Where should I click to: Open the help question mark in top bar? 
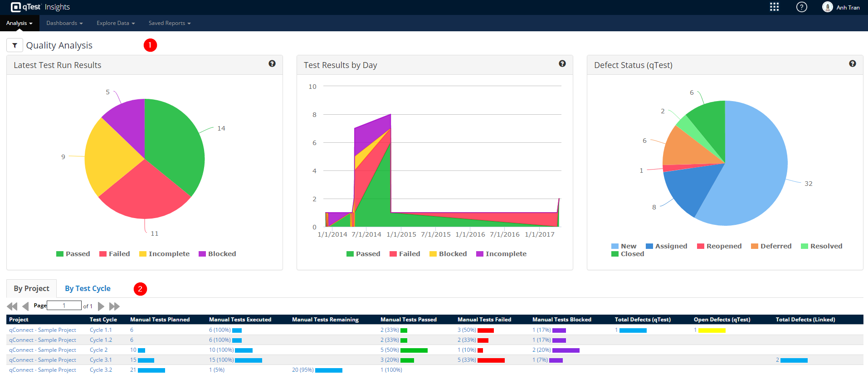pos(802,7)
